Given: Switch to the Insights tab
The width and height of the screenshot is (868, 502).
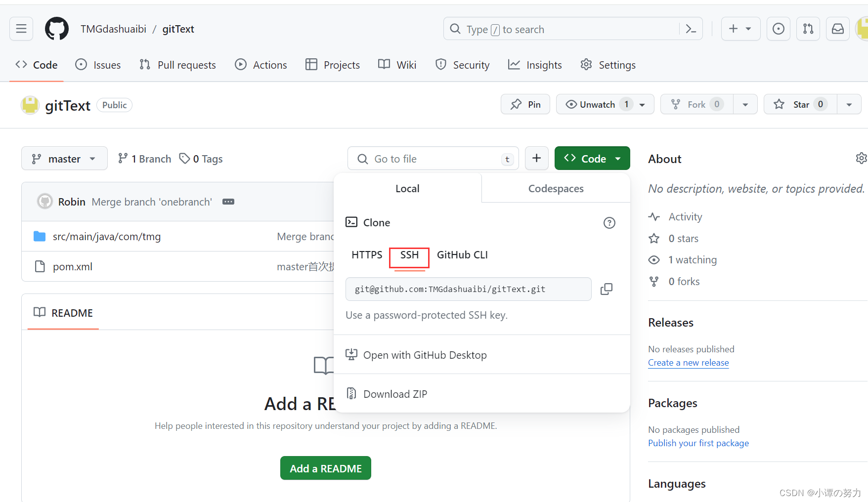Looking at the screenshot, I should (535, 65).
